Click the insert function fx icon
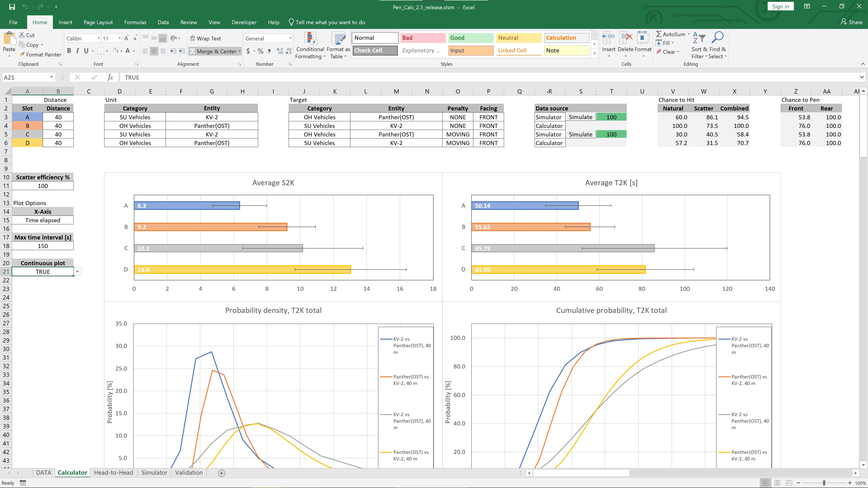The image size is (868, 488). (110, 77)
